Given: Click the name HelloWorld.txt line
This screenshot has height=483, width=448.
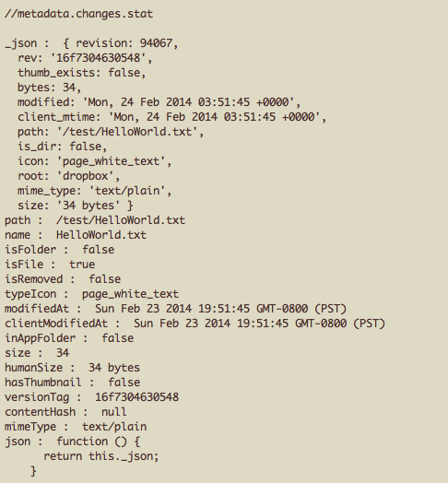Looking at the screenshot, I should 76,235.
